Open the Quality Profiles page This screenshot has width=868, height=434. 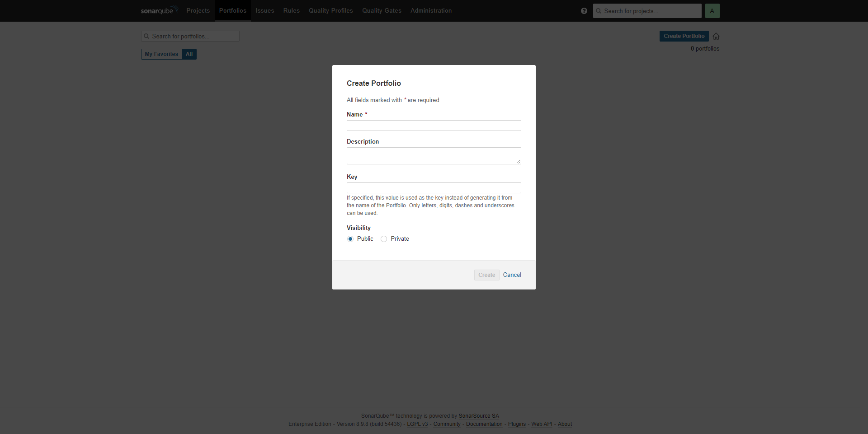click(330, 11)
